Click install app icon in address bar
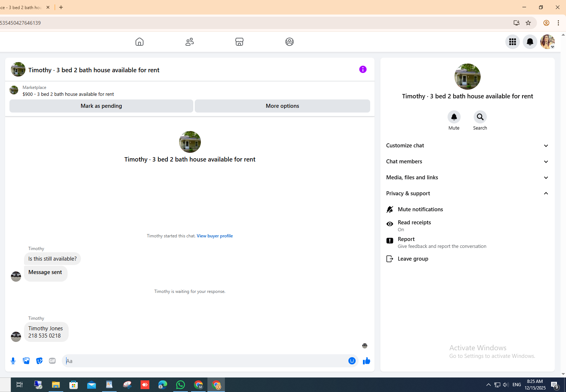 [x=517, y=23]
